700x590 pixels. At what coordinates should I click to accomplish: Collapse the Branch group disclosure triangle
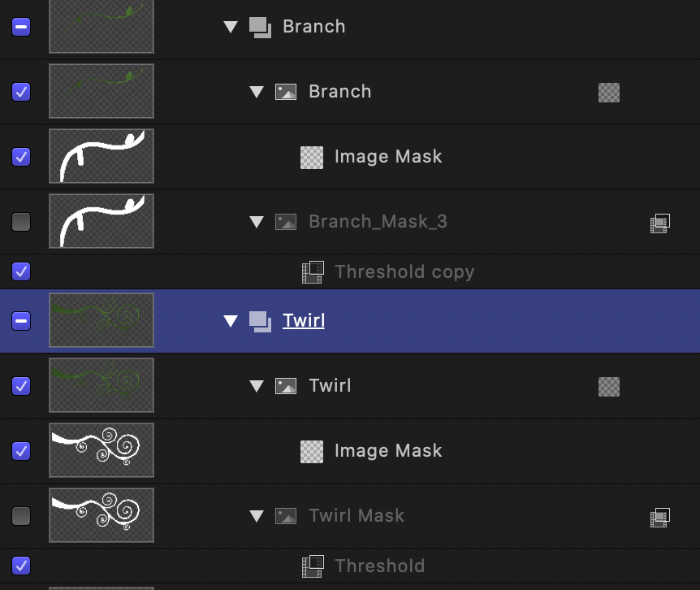tap(231, 28)
